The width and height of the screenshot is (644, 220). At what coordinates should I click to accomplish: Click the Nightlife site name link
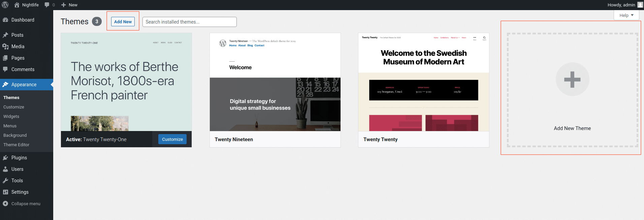click(30, 5)
